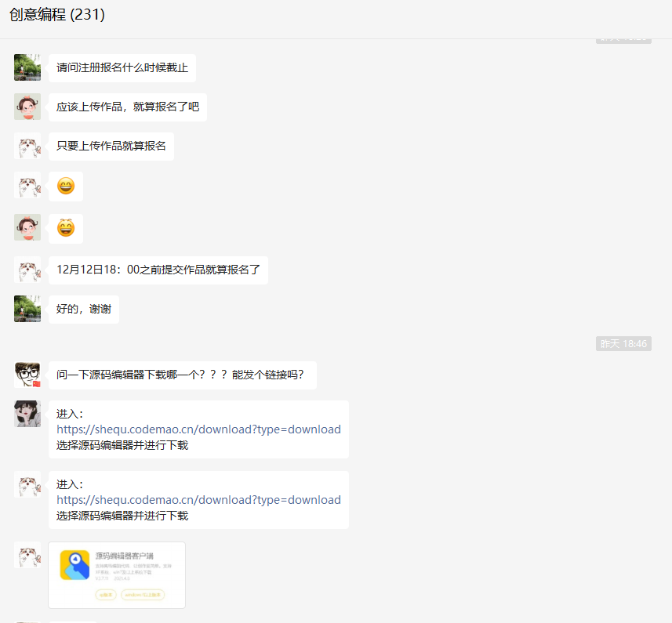Select the glasses avatar asking about the download link

(x=27, y=375)
